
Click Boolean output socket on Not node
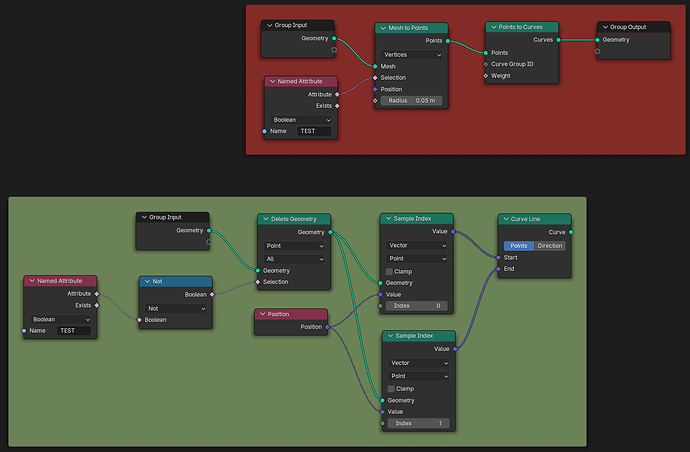(x=212, y=294)
